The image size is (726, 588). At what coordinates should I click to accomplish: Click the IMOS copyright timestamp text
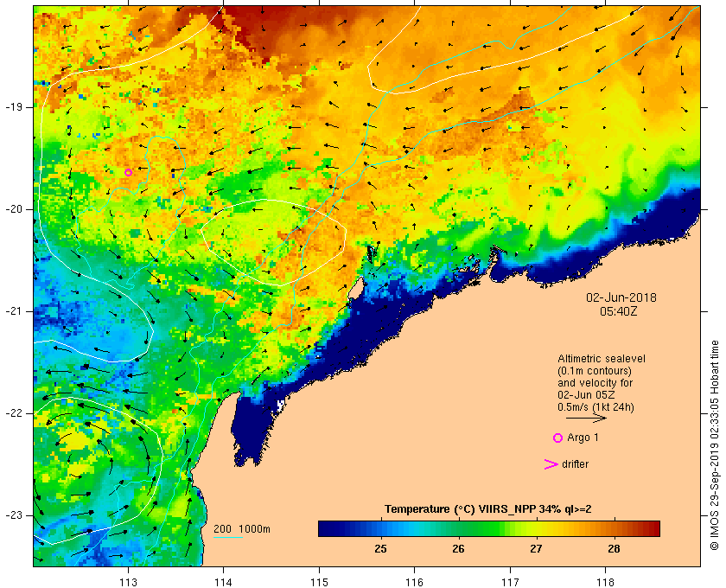coord(715,445)
